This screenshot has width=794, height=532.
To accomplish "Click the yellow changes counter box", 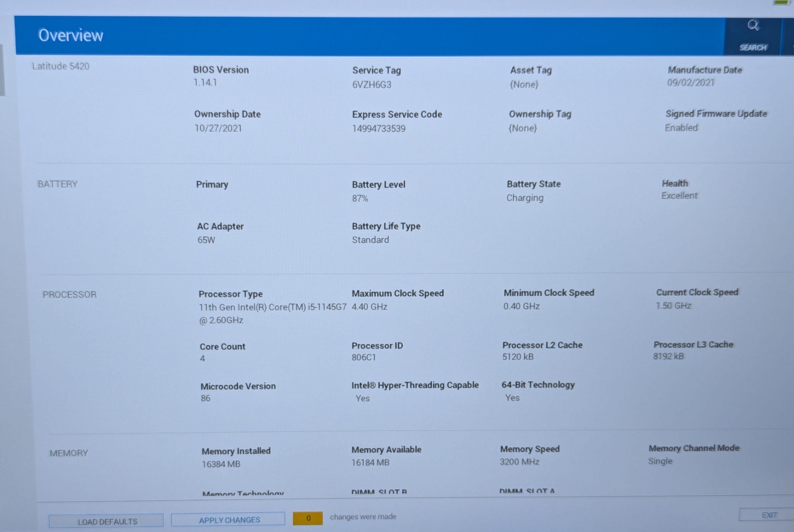I will pyautogui.click(x=308, y=518).
